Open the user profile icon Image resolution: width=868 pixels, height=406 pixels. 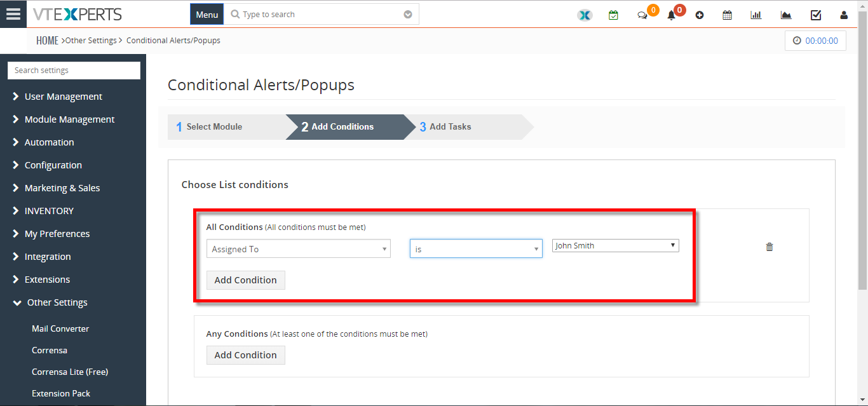844,15
